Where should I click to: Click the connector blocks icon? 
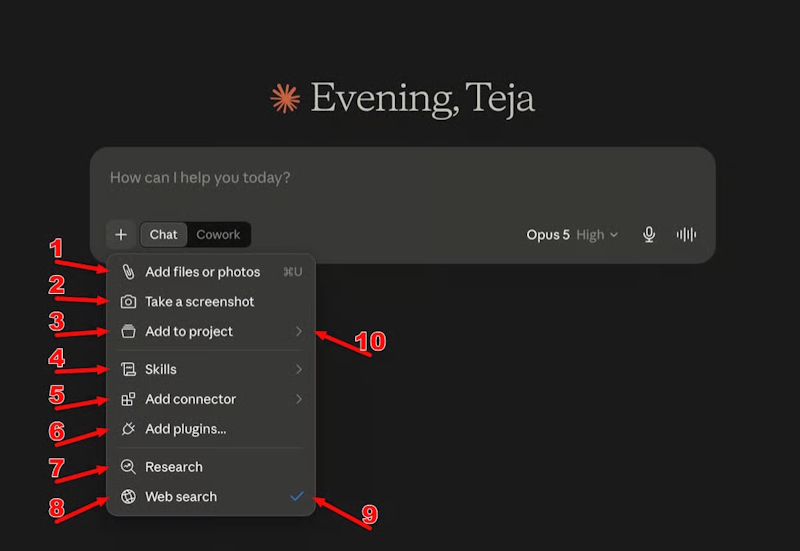point(128,399)
